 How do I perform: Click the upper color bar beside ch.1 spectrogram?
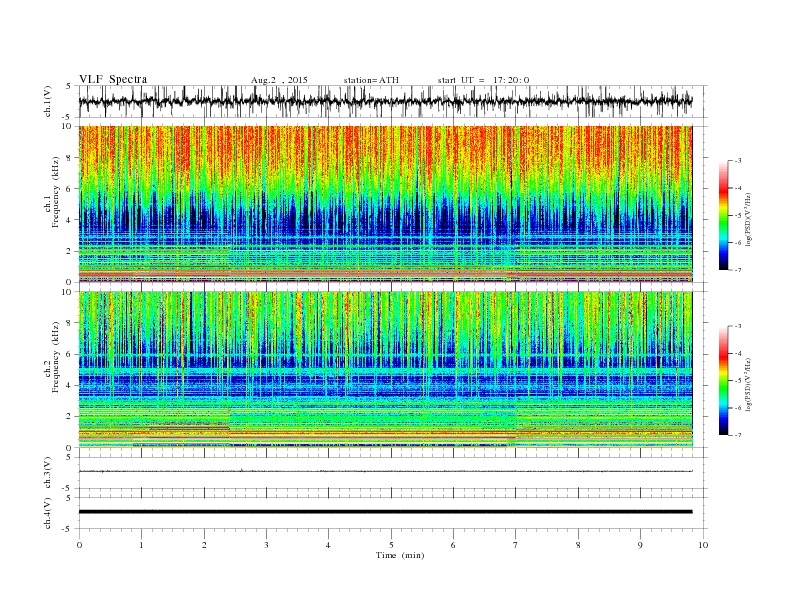(x=724, y=215)
